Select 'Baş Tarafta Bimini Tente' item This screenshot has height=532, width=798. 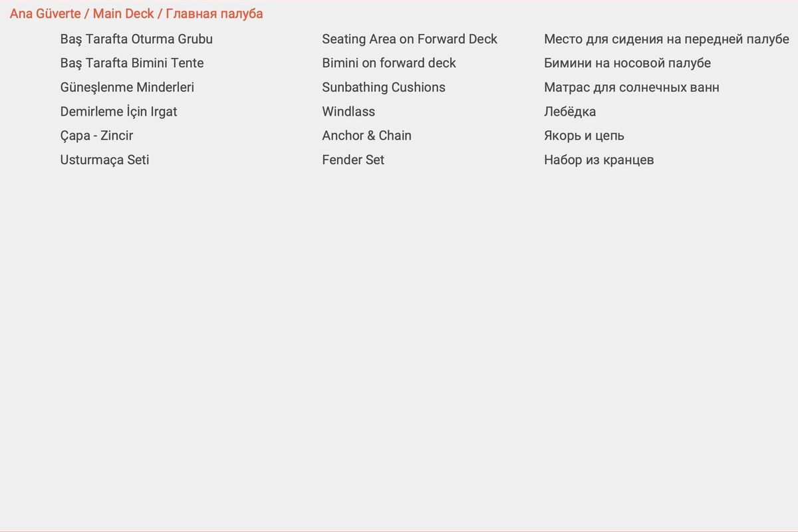[132, 63]
